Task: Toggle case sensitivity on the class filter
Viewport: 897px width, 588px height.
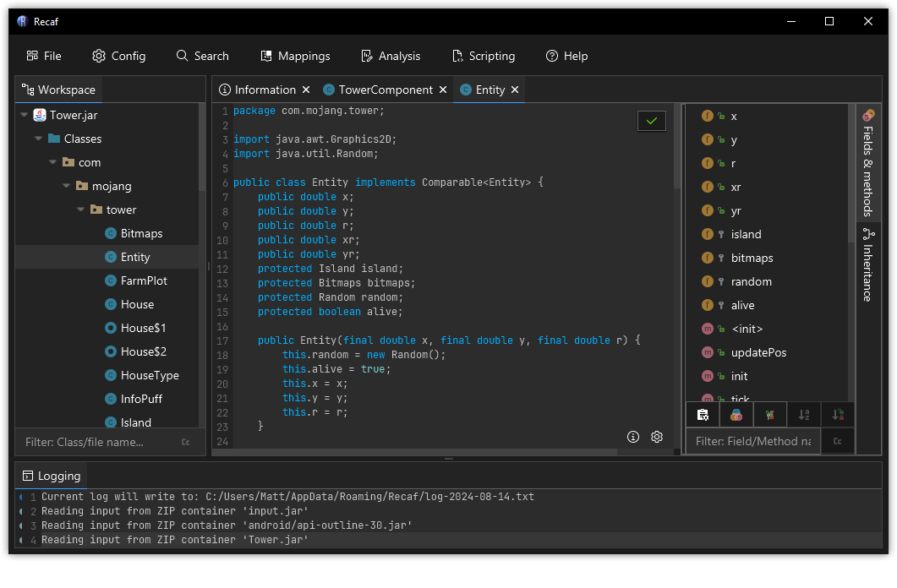Action: [185, 441]
